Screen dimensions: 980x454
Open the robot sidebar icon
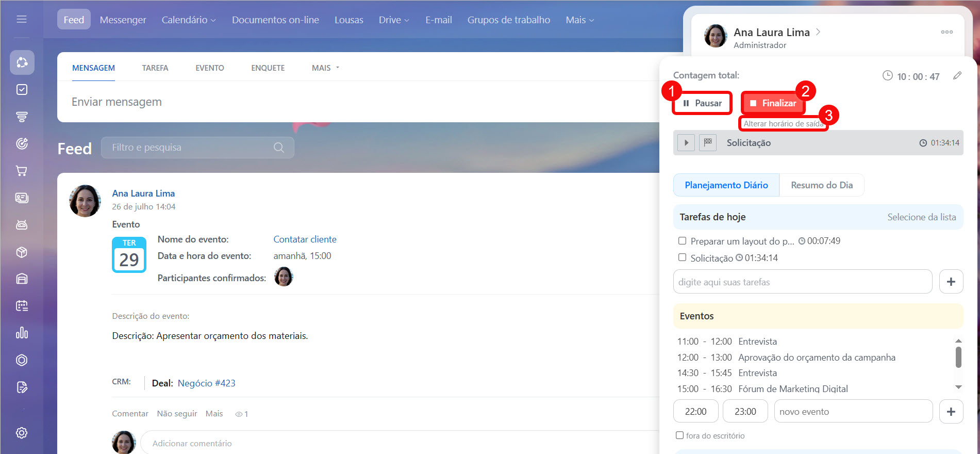click(x=22, y=225)
